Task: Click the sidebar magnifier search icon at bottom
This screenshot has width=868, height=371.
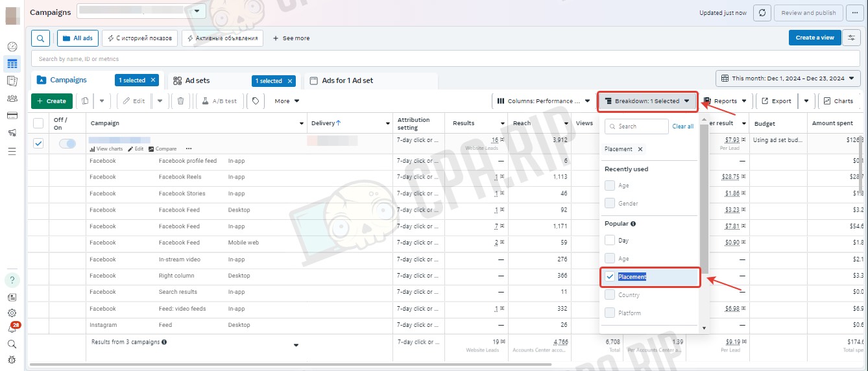Action: pos(12,344)
